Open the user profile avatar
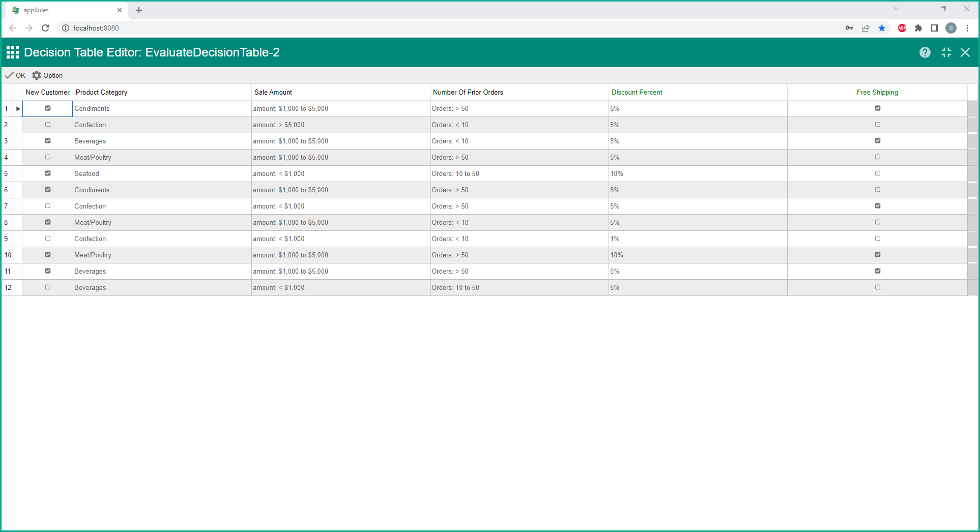 pos(951,28)
